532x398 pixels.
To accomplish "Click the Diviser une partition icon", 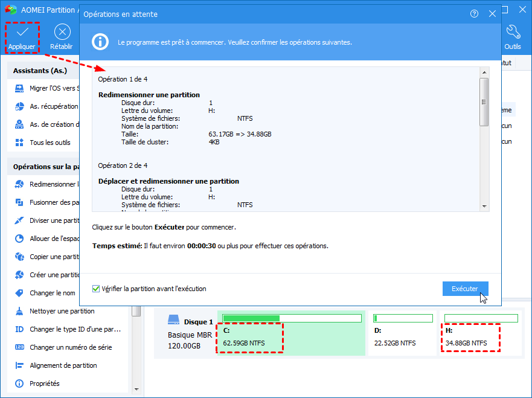I will (x=19, y=220).
